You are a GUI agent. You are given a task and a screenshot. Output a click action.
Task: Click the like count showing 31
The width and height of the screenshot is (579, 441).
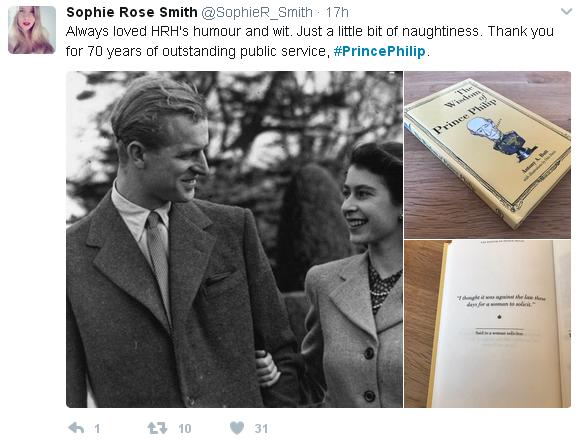coord(261,428)
